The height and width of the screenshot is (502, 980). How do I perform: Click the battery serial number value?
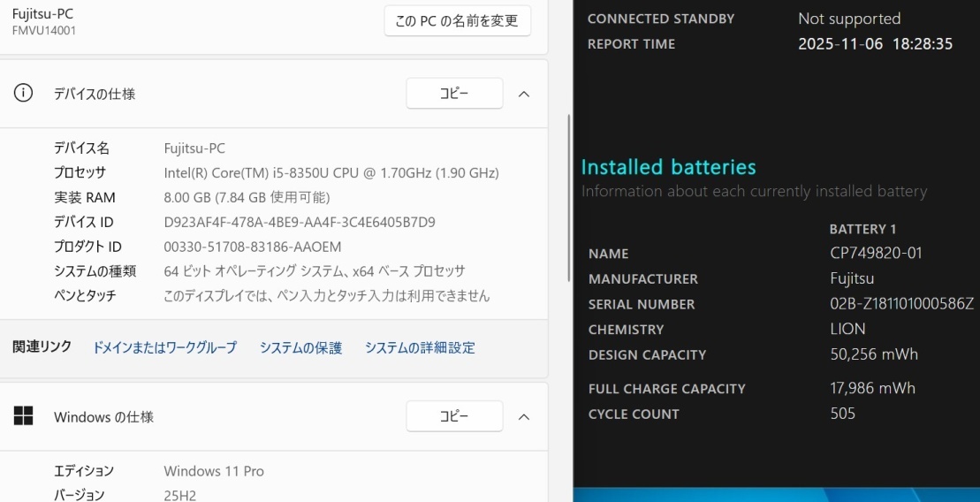901,304
